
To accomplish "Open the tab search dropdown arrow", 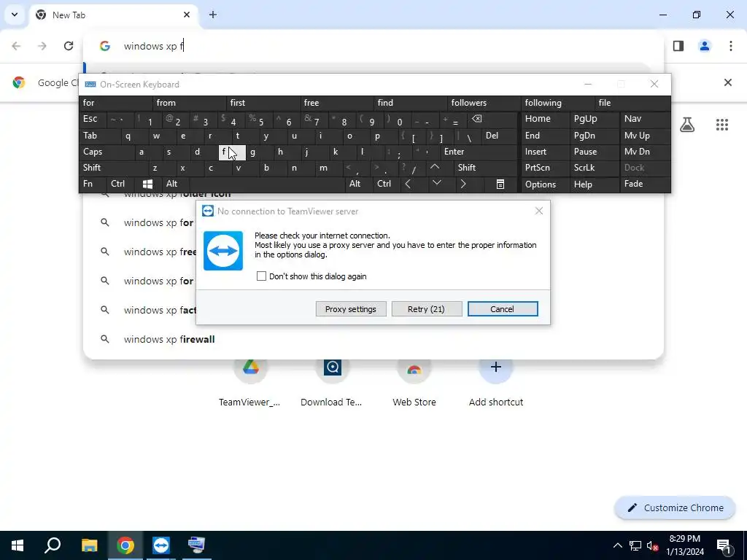I will tap(15, 15).
